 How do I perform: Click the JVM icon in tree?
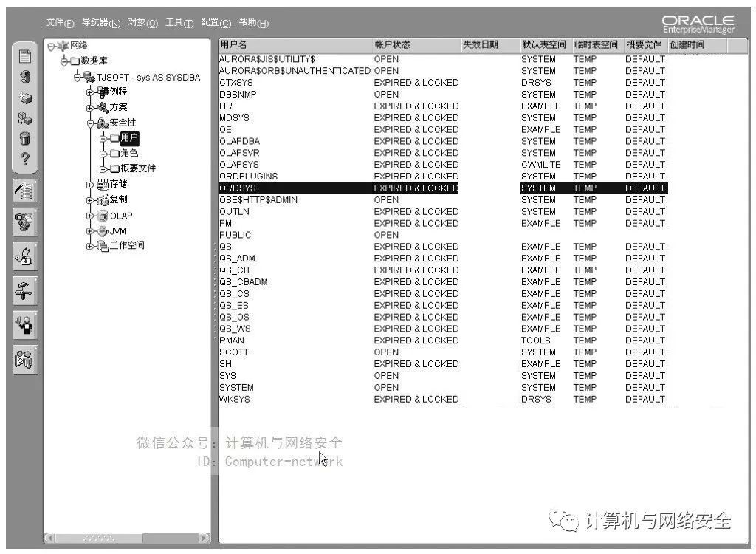coord(102,231)
